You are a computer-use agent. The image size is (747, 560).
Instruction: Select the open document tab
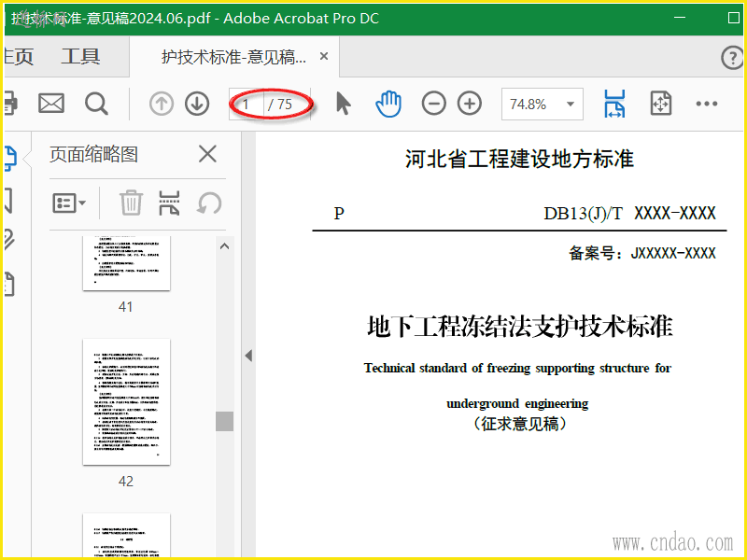[233, 57]
